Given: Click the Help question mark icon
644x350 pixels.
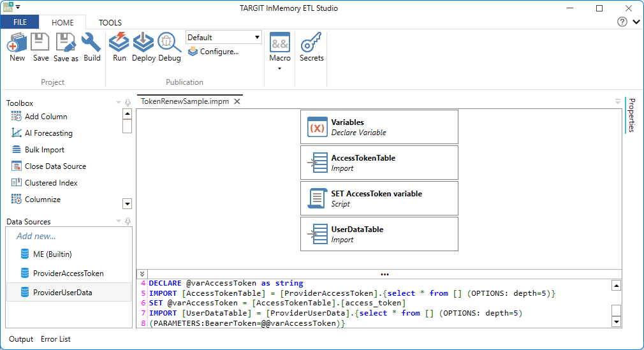Looking at the screenshot, I should pos(622,22).
